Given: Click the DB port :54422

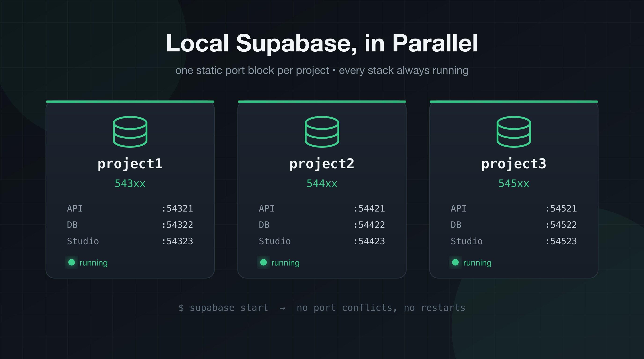Looking at the screenshot, I should [369, 225].
